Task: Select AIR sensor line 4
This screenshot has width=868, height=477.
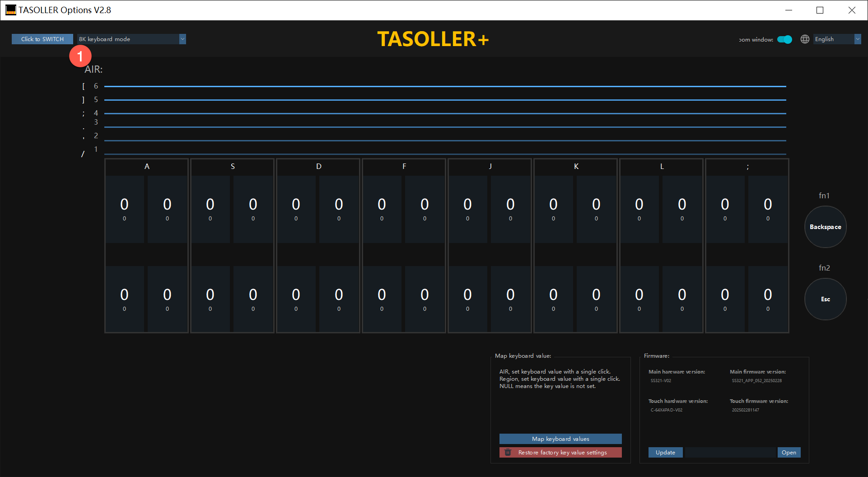Action: [x=445, y=113]
